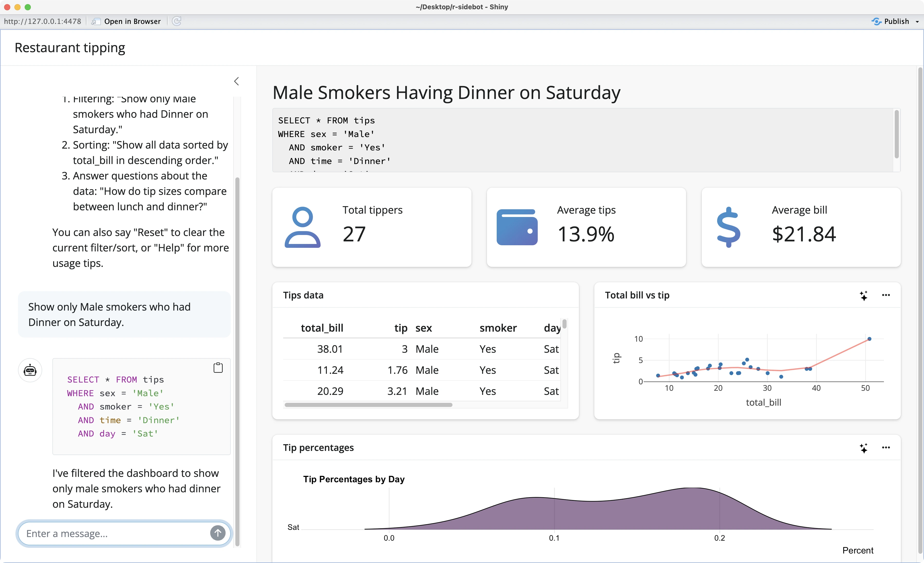Click the 3.21 tip cell
Viewport: 924px width, 563px height.
(397, 391)
